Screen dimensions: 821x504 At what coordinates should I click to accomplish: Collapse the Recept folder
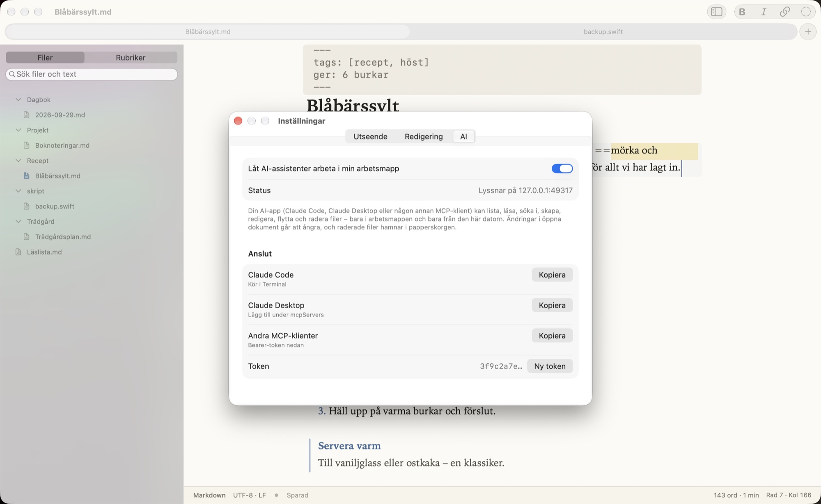coord(18,160)
